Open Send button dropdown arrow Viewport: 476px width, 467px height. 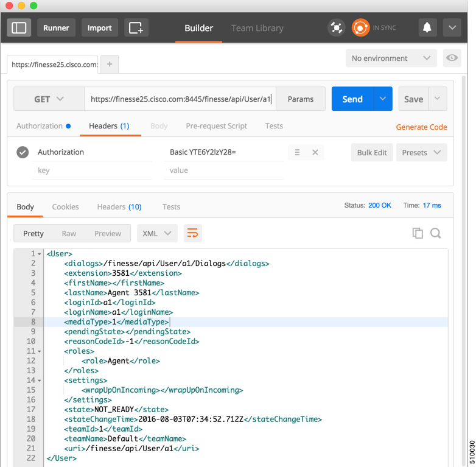coord(383,99)
